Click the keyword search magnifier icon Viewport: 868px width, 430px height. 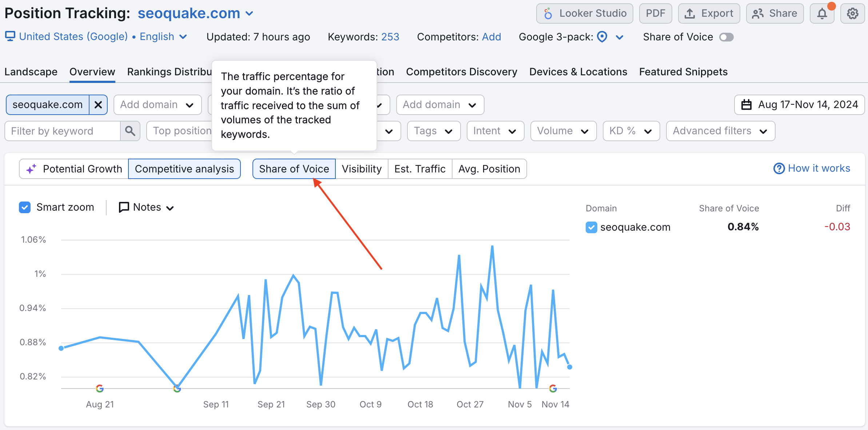[130, 131]
